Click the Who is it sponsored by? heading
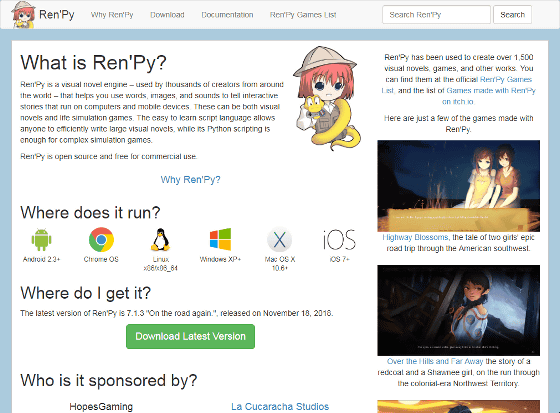The height and width of the screenshot is (413, 560). tap(109, 380)
